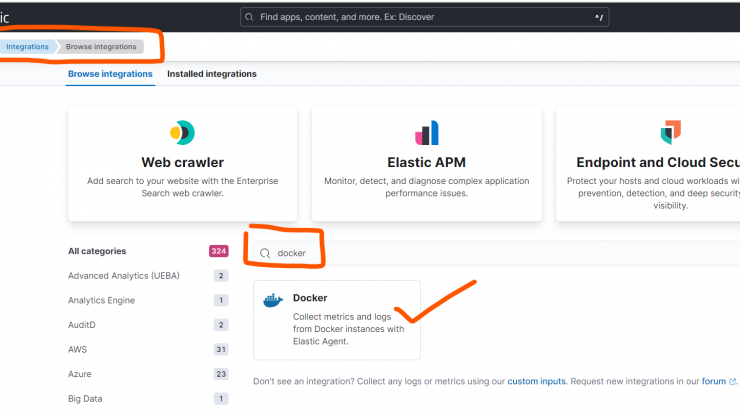740x414 pixels.
Task: Click the Endpoint and Cloud Security icon
Action: click(x=671, y=132)
